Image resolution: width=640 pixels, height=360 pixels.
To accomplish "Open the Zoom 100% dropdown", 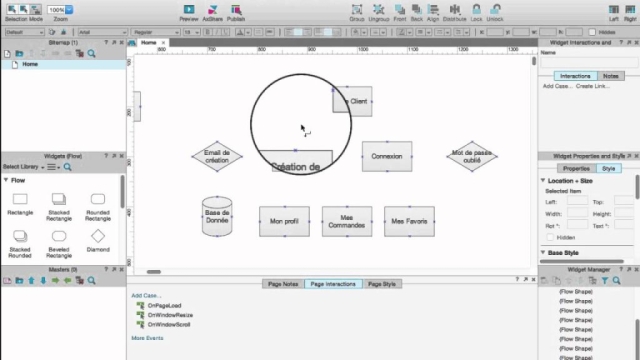I will point(69,9).
